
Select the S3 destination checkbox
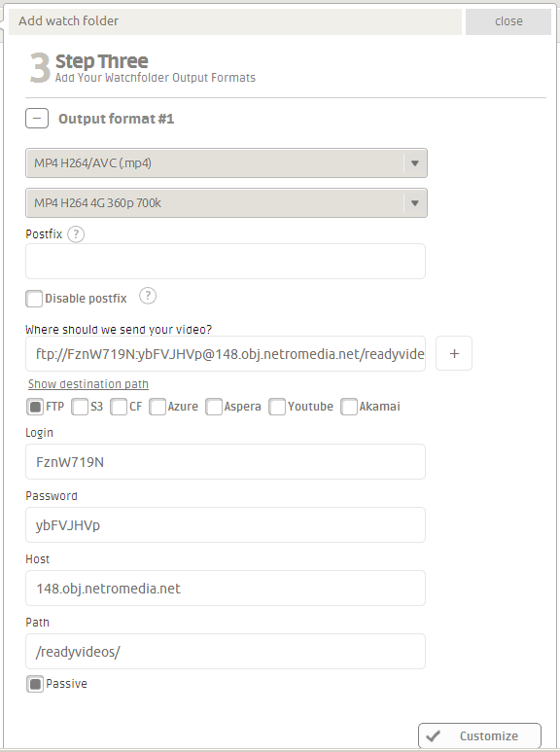pyautogui.click(x=80, y=407)
